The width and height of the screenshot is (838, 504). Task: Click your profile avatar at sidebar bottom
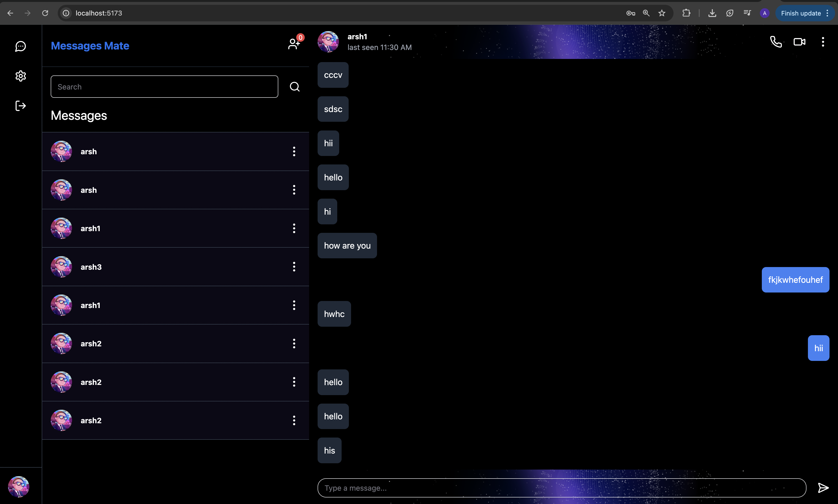(19, 486)
